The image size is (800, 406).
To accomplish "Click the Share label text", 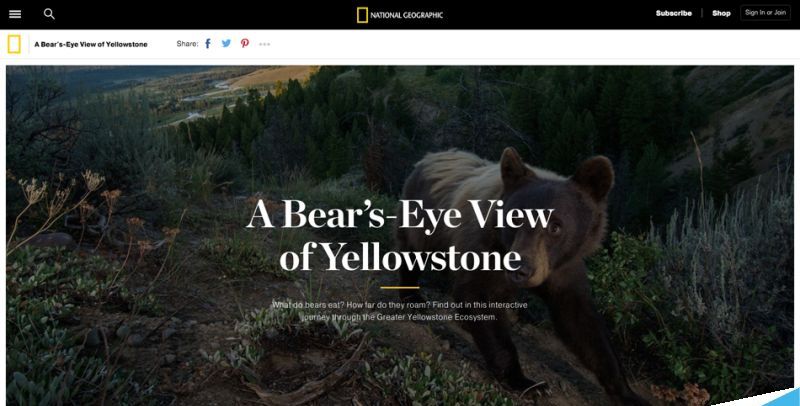I will point(187,44).
